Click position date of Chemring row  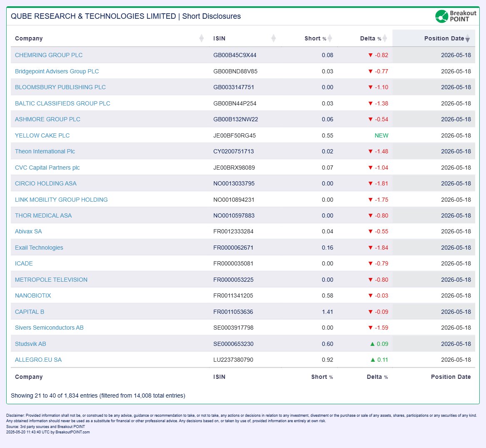(456, 55)
